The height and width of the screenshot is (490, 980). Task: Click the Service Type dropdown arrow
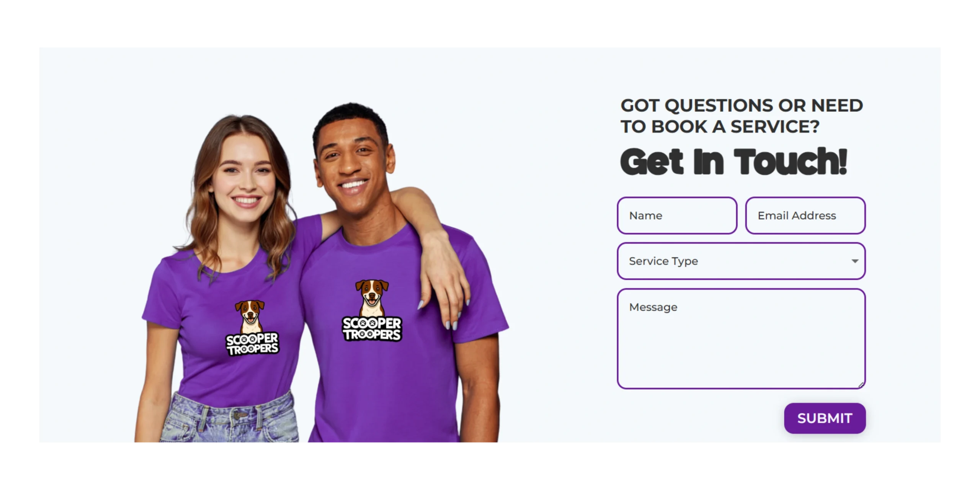[x=854, y=261]
